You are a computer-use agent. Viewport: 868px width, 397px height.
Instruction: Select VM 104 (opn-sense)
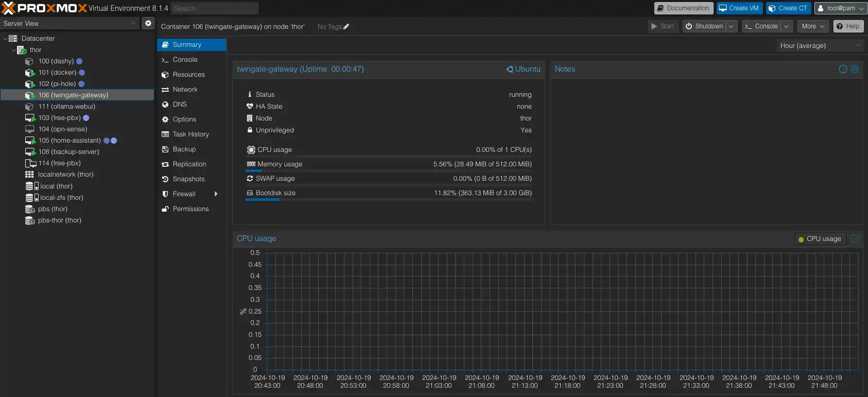coord(63,129)
